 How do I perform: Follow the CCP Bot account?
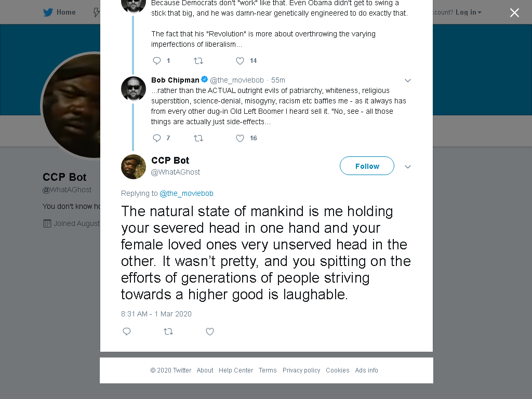(x=367, y=166)
